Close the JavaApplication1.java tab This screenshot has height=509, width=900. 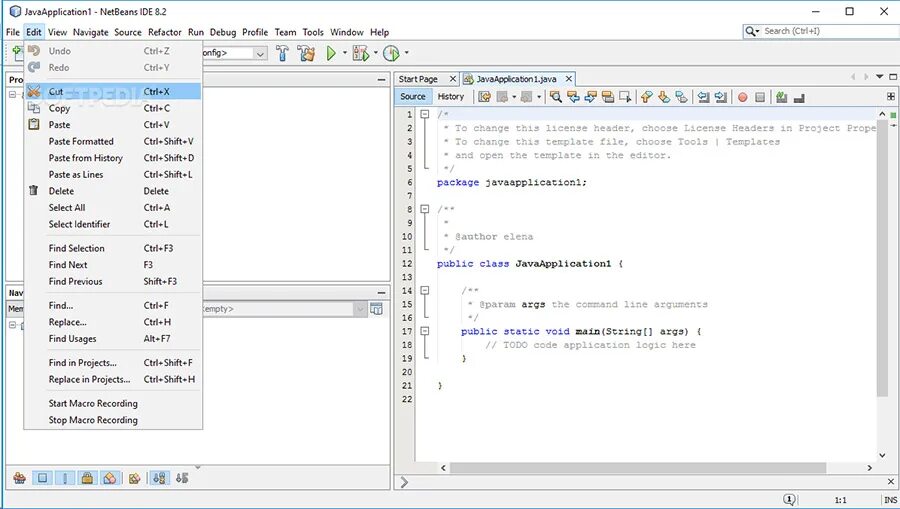pos(569,79)
